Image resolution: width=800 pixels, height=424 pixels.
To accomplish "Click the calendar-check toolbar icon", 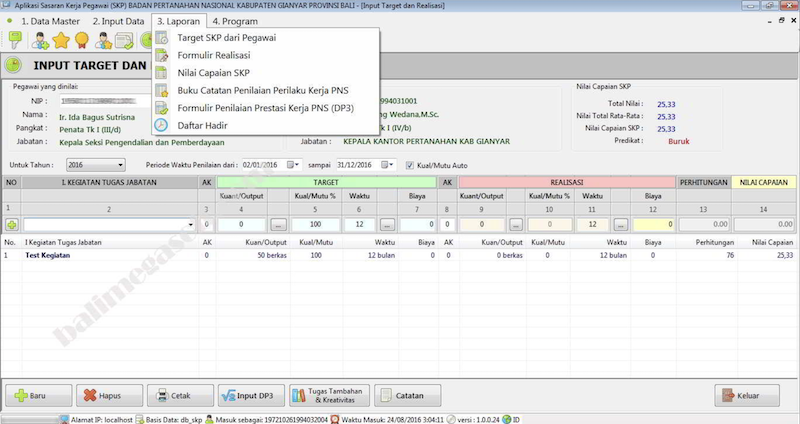I will [x=126, y=41].
